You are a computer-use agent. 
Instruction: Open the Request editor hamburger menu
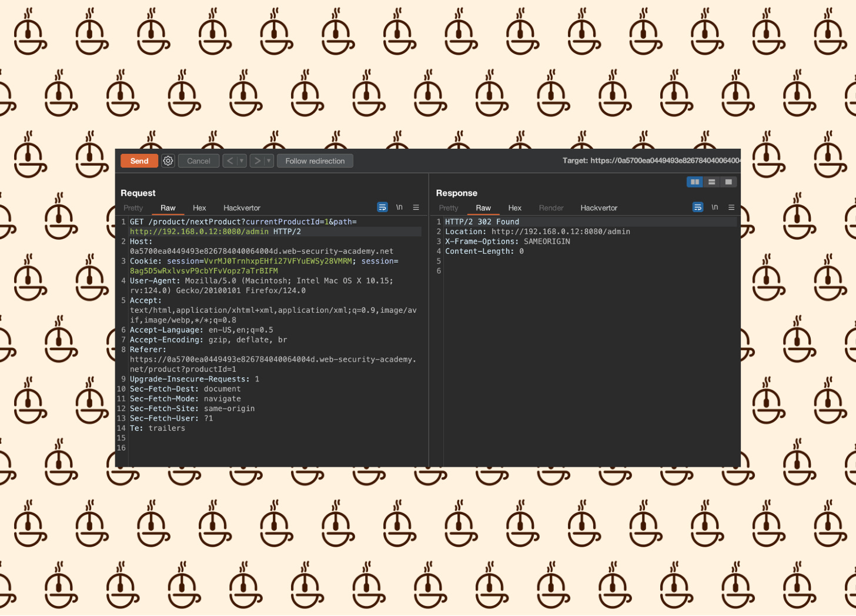tap(416, 207)
